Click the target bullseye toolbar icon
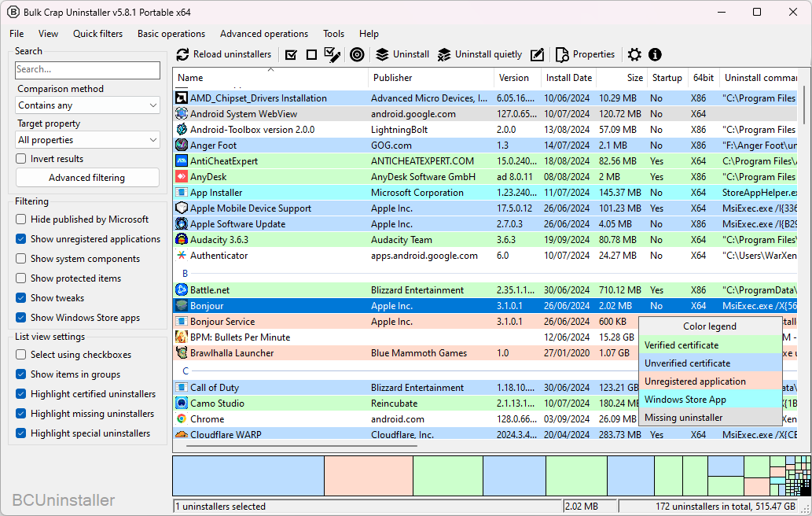Image resolution: width=812 pixels, height=516 pixels. (357, 54)
